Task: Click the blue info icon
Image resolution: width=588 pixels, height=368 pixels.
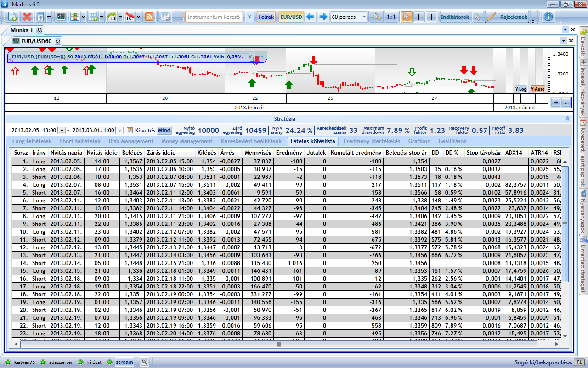Action: tap(548, 17)
